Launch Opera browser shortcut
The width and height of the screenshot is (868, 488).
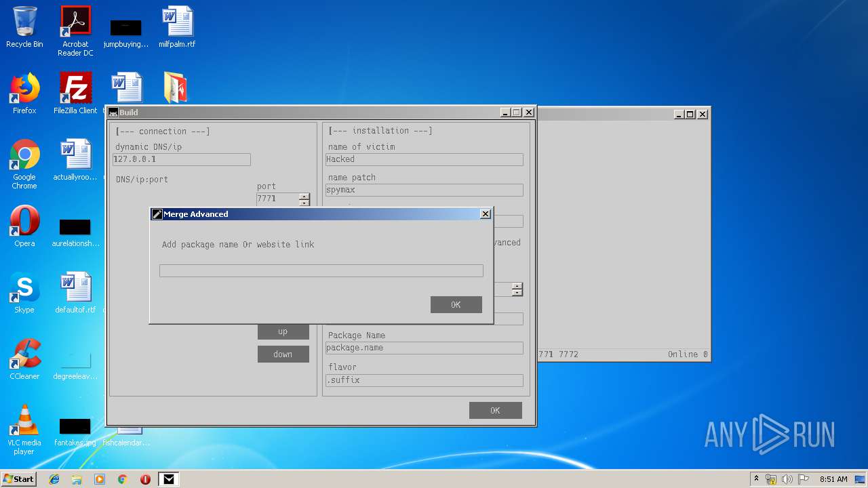click(x=24, y=226)
